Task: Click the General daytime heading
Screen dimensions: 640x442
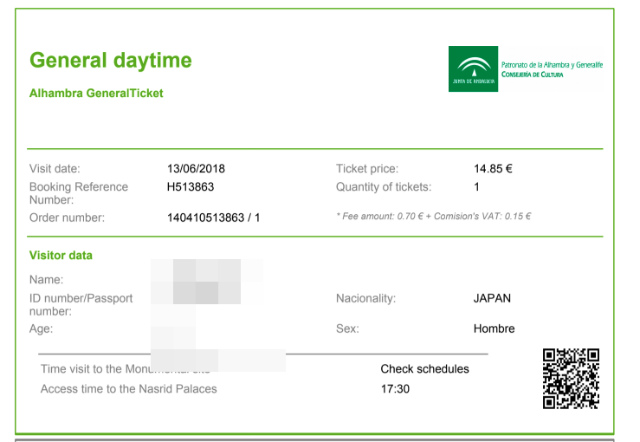Action: click(111, 61)
